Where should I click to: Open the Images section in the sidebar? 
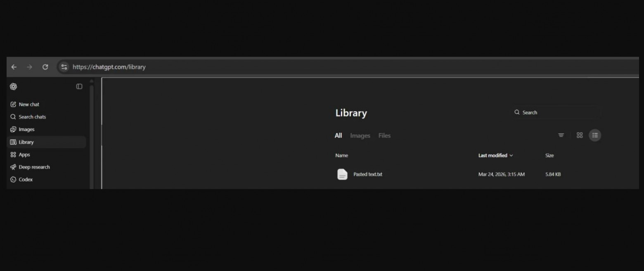tap(27, 129)
